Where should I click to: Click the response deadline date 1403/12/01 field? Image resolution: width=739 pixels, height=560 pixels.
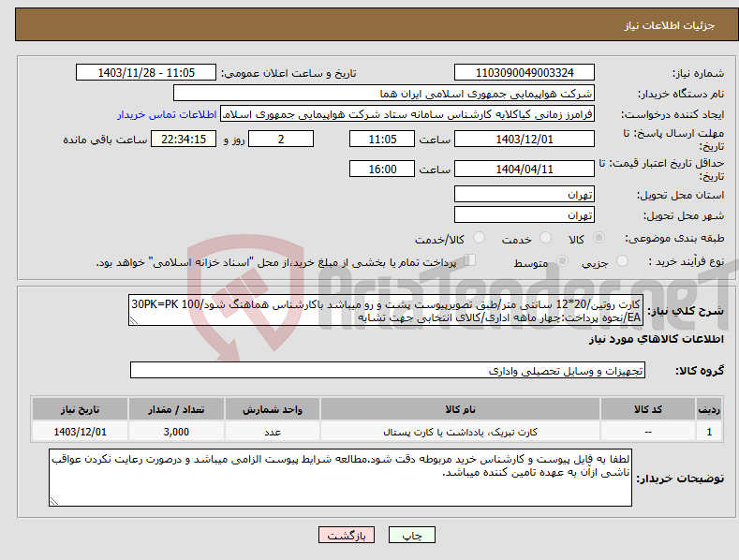tap(525, 139)
